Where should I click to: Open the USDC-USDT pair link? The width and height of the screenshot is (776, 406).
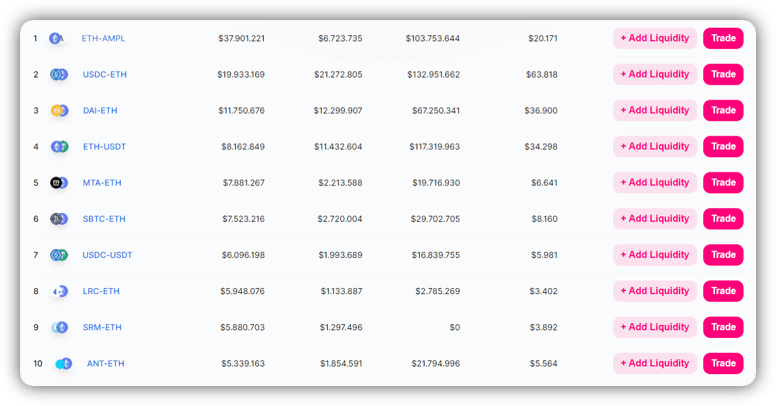107,255
